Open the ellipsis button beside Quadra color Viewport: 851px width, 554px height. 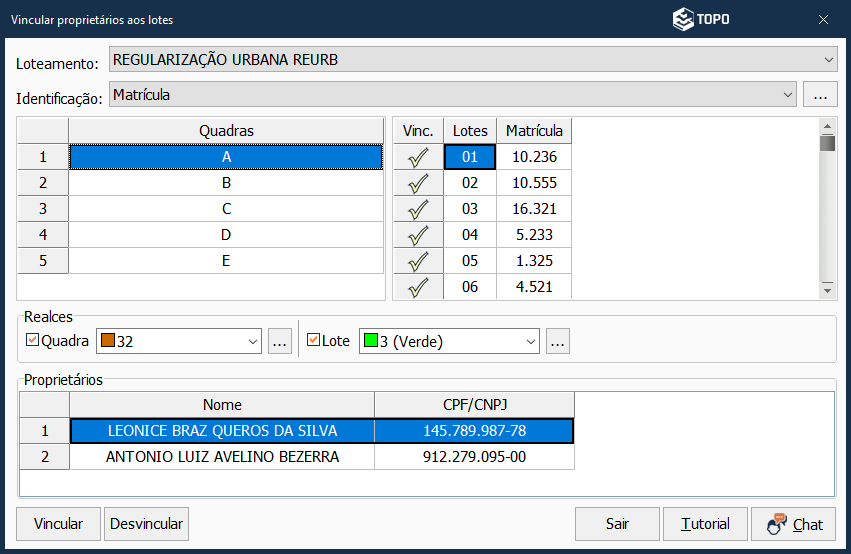tap(280, 341)
